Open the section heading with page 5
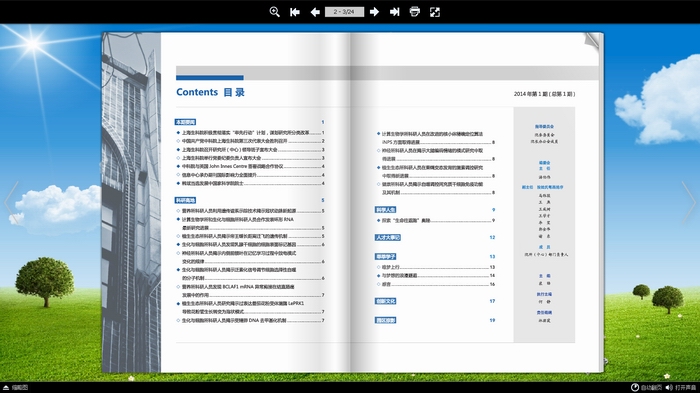 [x=185, y=201]
